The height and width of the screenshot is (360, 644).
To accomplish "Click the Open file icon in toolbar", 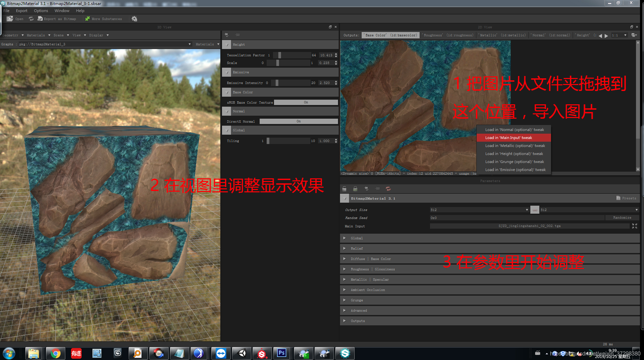I will (x=10, y=19).
